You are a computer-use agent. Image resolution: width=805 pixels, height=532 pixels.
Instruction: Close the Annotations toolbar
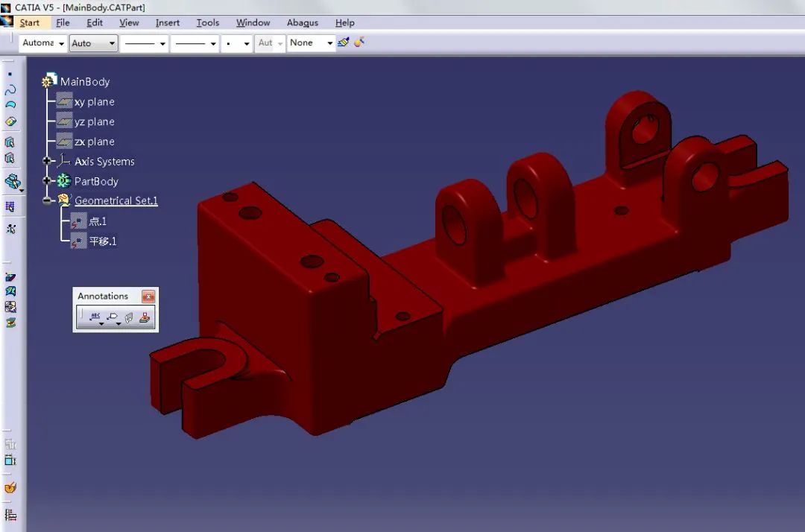click(x=148, y=296)
